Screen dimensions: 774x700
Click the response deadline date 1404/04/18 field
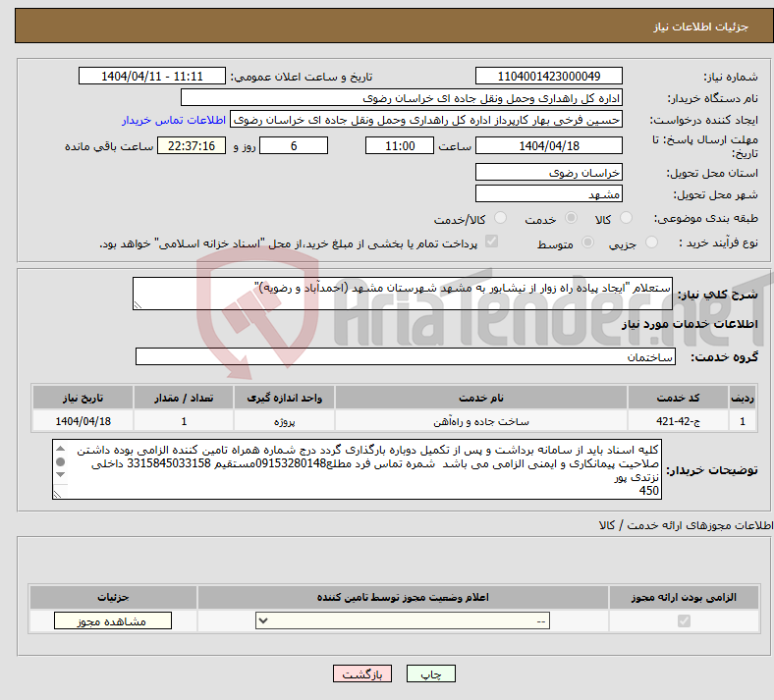pyautogui.click(x=549, y=145)
